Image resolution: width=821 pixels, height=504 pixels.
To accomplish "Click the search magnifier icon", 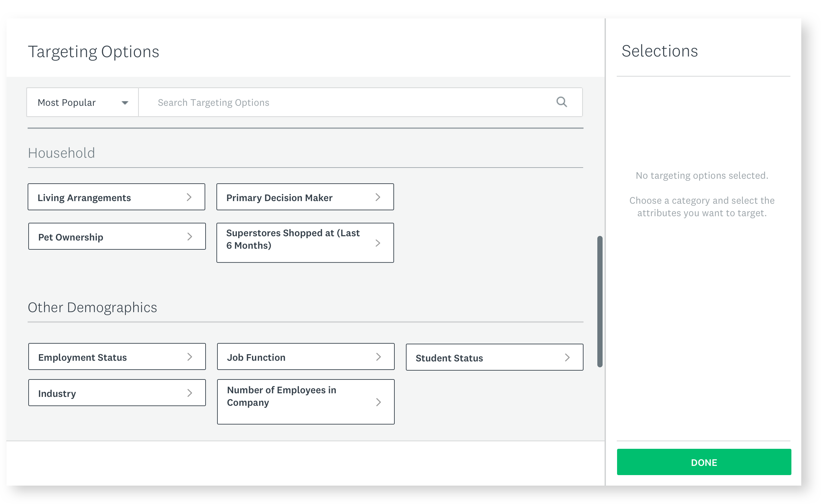I will tap(561, 102).
